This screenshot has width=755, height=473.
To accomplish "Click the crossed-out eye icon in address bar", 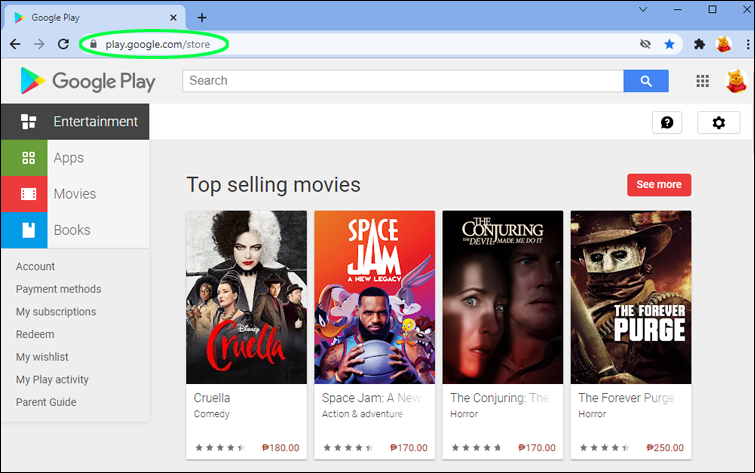I will pyautogui.click(x=645, y=44).
